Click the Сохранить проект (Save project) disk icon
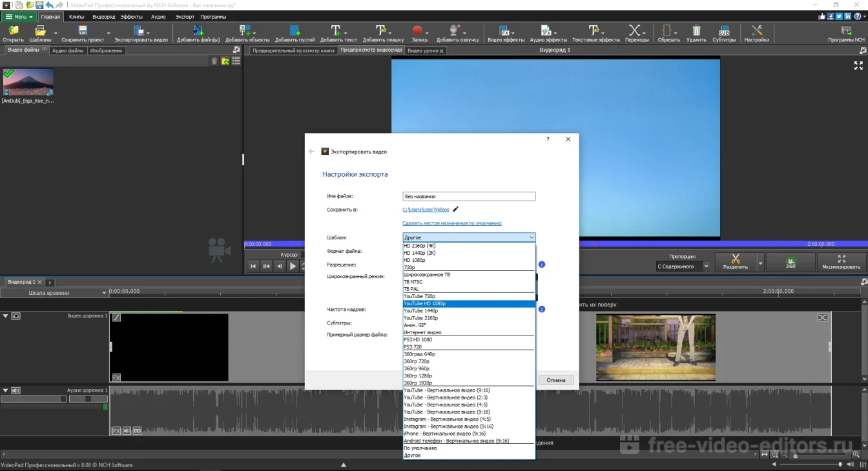 83,30
